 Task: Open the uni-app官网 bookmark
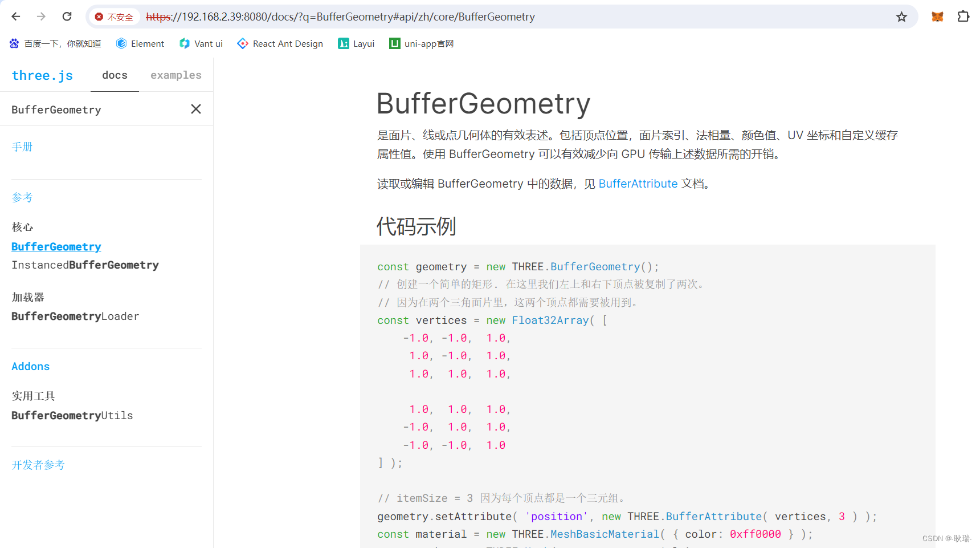421,43
